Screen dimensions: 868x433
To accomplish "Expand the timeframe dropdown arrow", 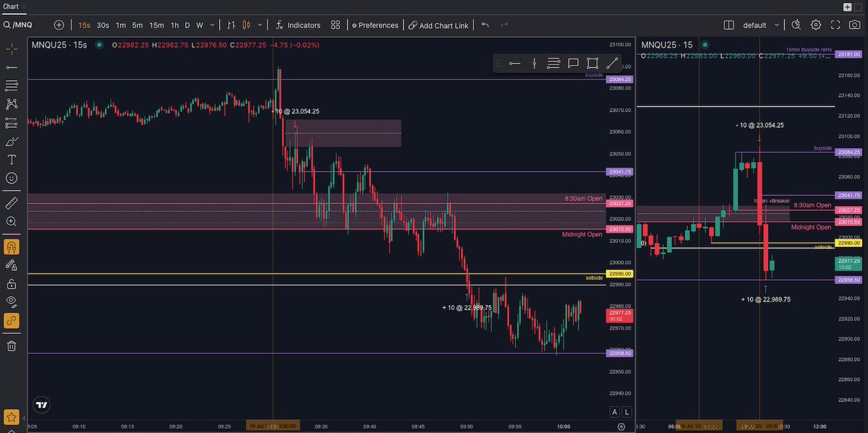I will (212, 25).
